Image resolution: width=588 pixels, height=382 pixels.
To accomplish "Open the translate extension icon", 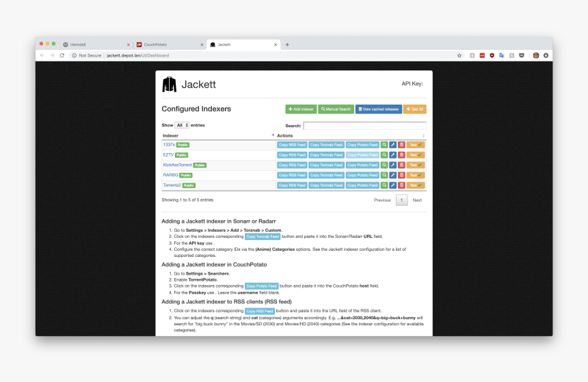I will (502, 55).
